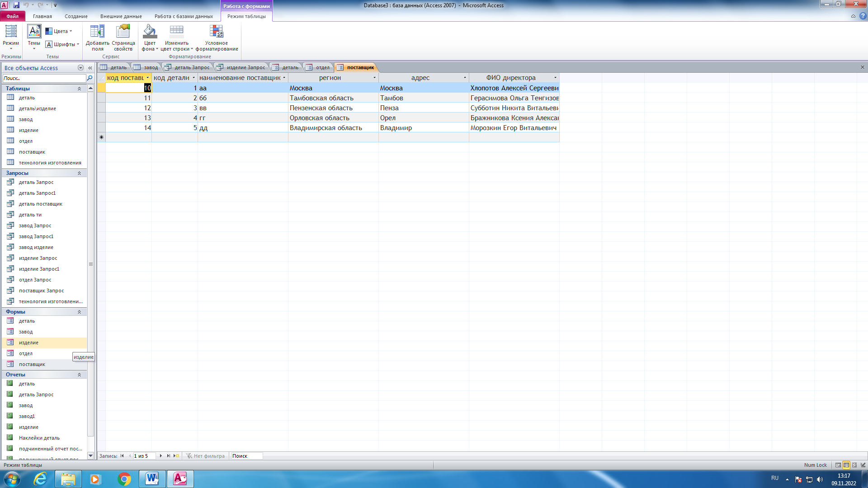The width and height of the screenshot is (868, 488).
Task: Switch to Главная ribbon tab
Action: click(x=42, y=16)
